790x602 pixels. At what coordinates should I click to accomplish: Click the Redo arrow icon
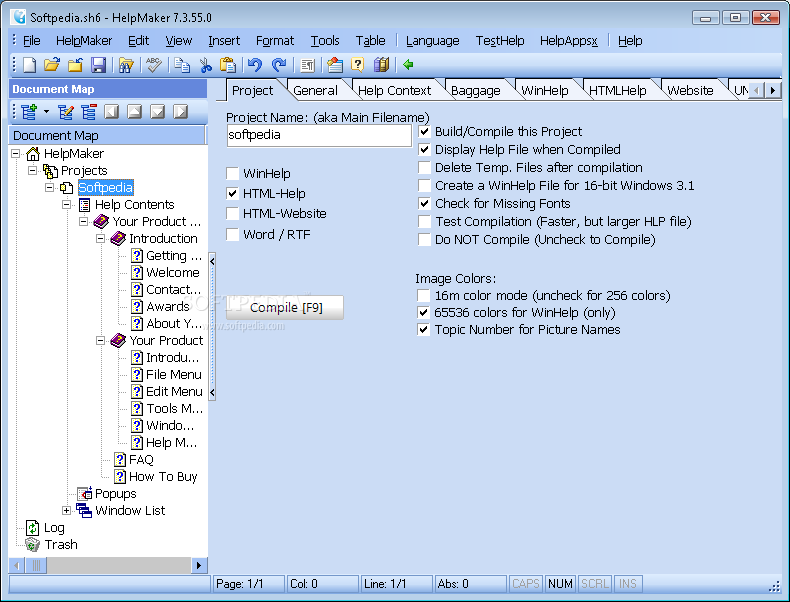tap(279, 64)
